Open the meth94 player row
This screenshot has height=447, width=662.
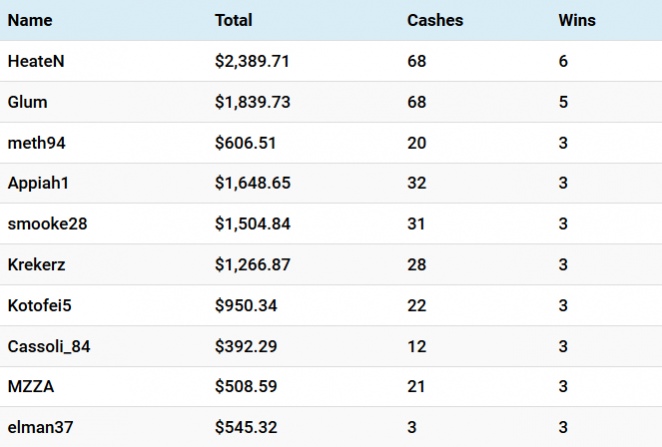click(331, 143)
